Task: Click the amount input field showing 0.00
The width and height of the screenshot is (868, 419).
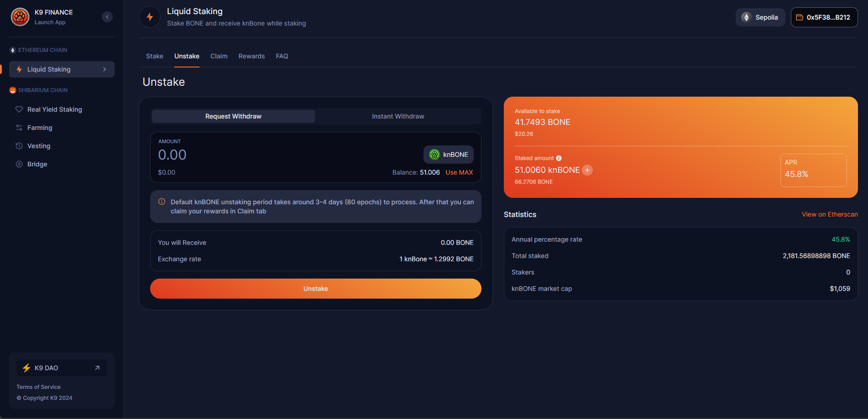Action: coord(274,155)
